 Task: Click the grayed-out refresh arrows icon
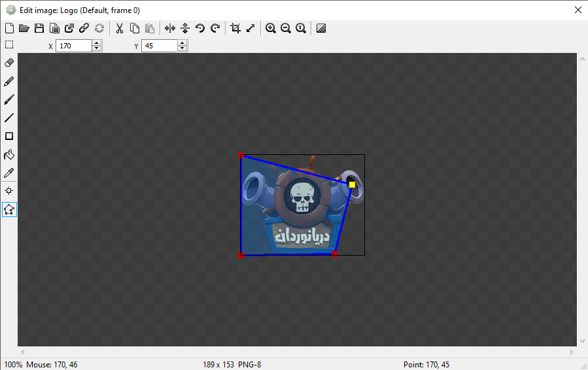point(99,28)
